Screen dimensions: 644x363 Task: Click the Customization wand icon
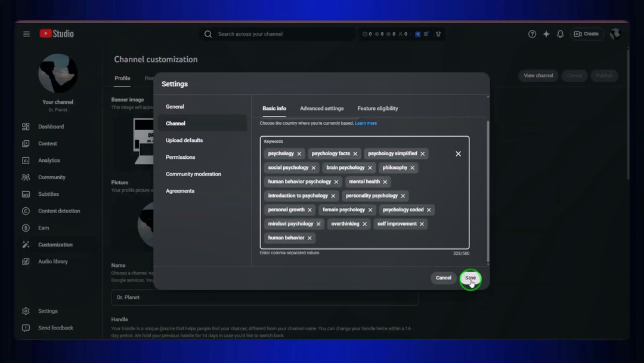pos(26,245)
